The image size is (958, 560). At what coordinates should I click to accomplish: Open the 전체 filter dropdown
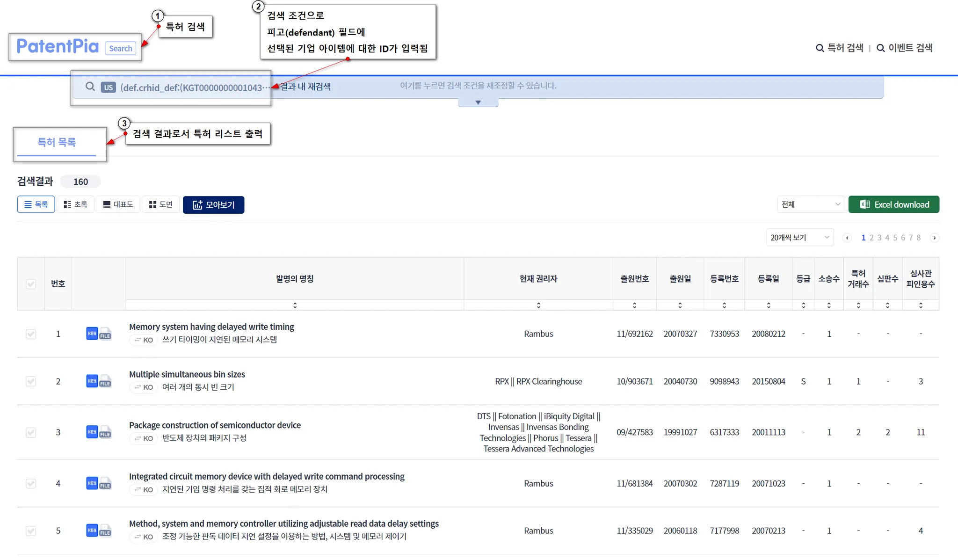click(x=811, y=204)
